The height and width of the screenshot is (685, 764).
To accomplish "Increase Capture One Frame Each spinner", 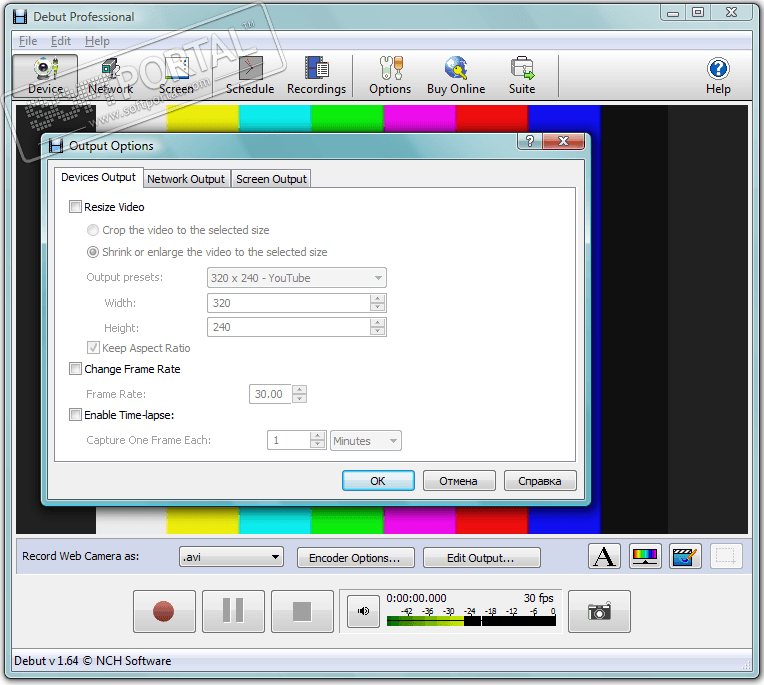I will coord(318,436).
